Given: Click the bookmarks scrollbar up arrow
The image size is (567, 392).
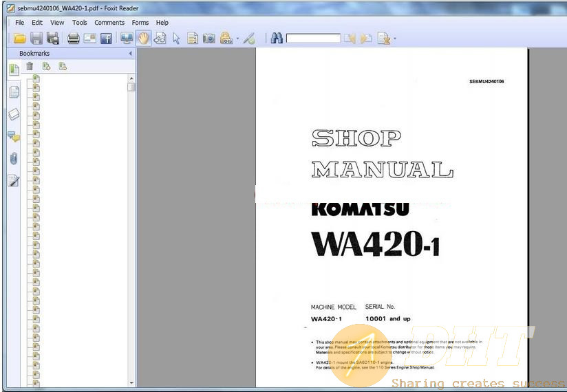Looking at the screenshot, I should click(x=131, y=78).
